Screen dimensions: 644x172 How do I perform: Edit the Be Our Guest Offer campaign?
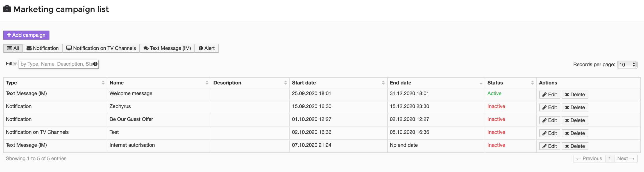pyautogui.click(x=550, y=120)
